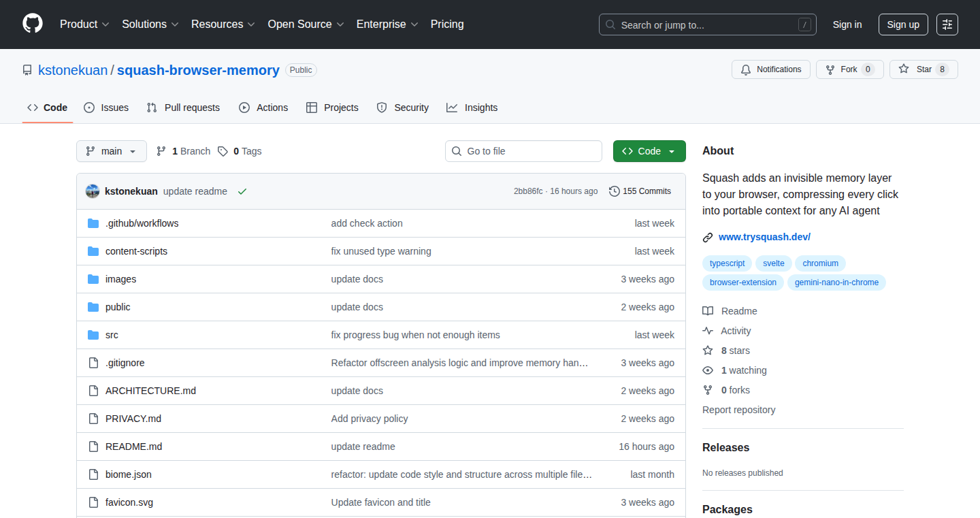Open the Pricing page
The width and height of the screenshot is (980, 518).
(x=447, y=24)
